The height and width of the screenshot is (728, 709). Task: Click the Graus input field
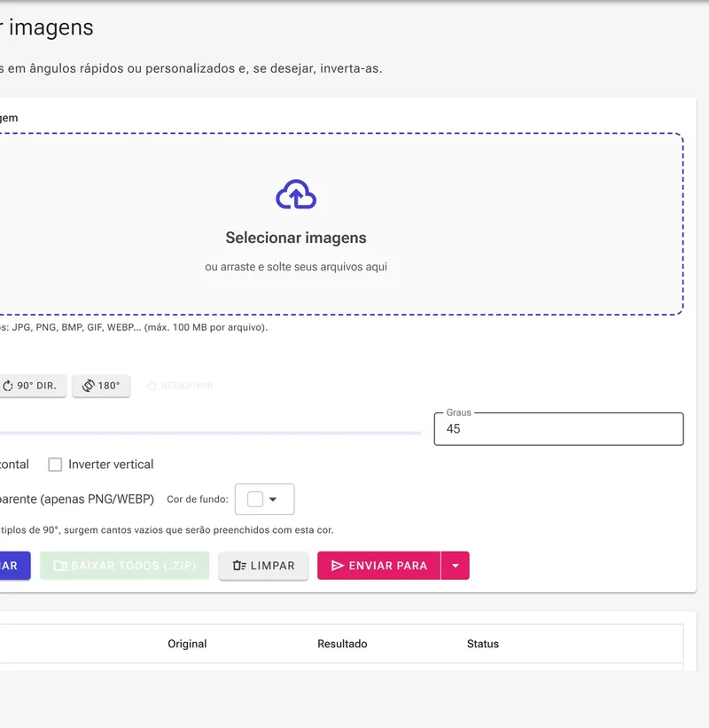(x=558, y=429)
